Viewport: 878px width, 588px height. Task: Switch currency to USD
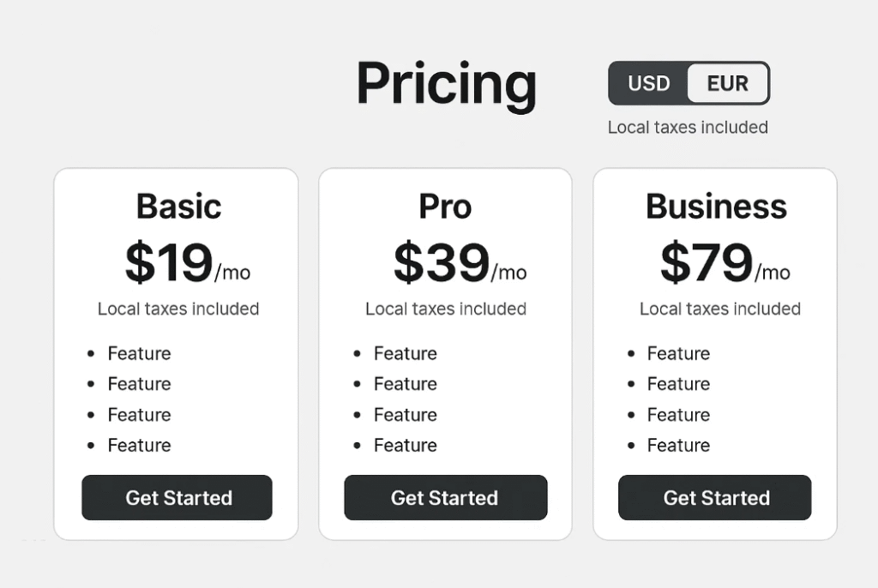pyautogui.click(x=648, y=83)
